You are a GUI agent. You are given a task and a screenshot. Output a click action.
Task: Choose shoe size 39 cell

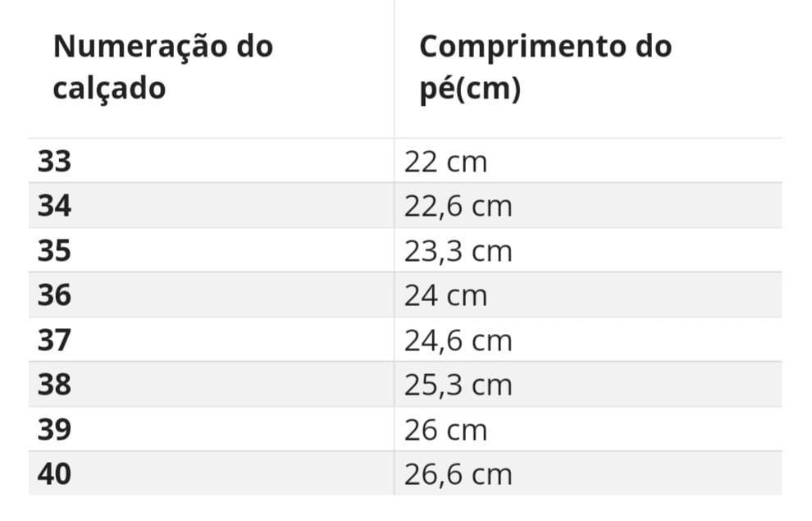pyautogui.click(x=55, y=429)
